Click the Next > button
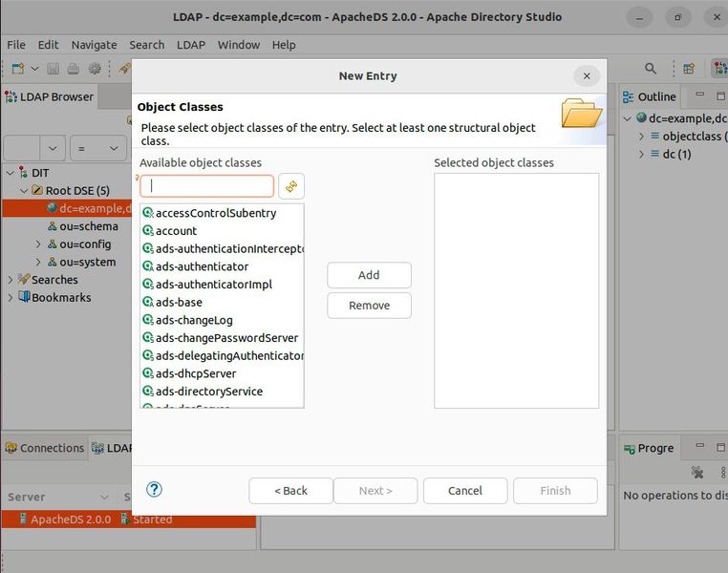Screen dimensions: 728x573 click(x=375, y=491)
